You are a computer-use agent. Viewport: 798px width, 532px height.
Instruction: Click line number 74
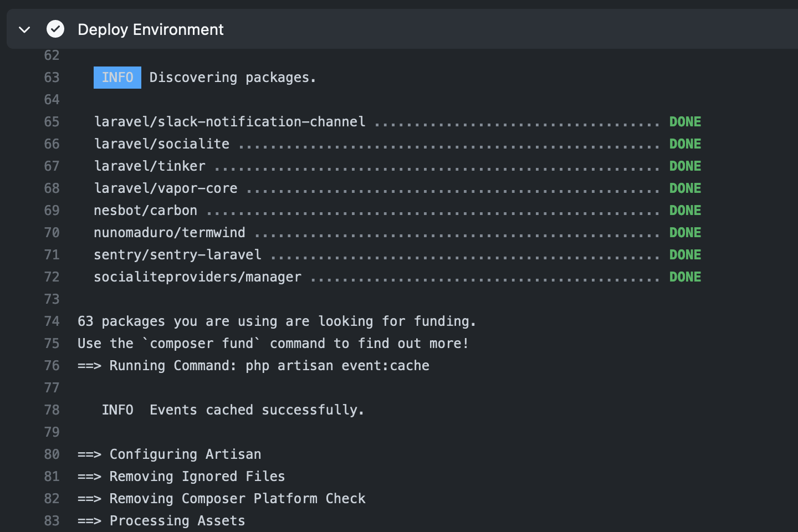(52, 321)
